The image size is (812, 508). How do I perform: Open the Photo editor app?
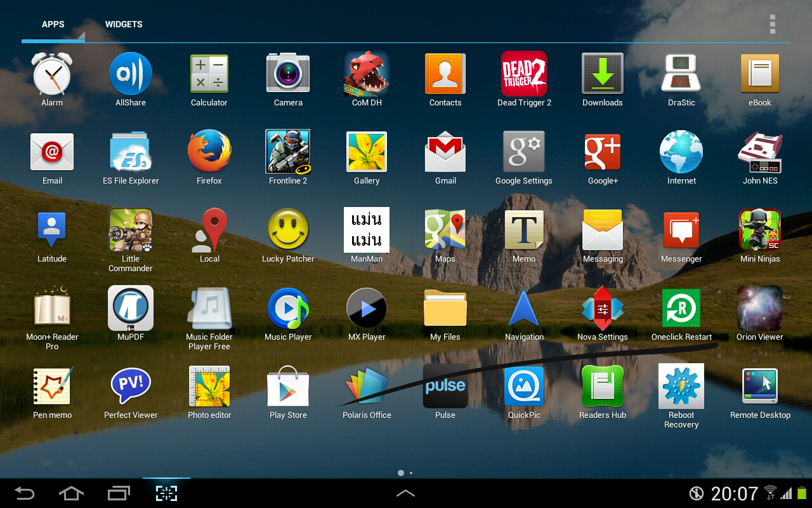pyautogui.click(x=209, y=386)
